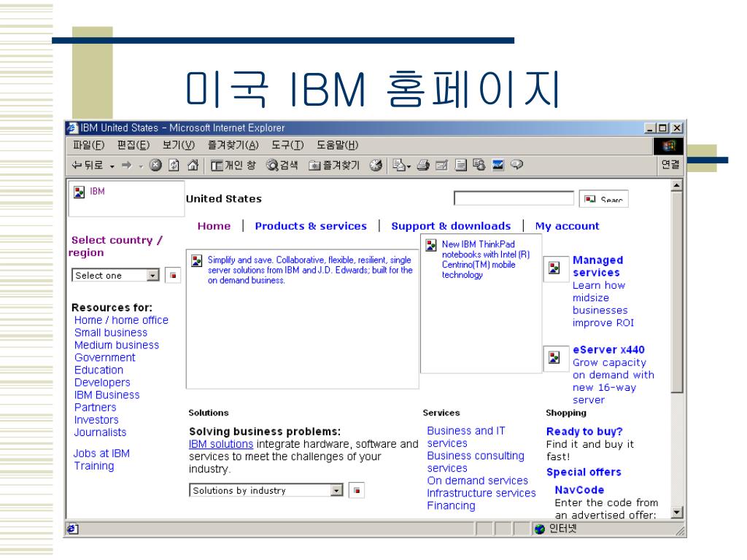Open the Business consulting services link
The image size is (747, 560).
coord(476,462)
